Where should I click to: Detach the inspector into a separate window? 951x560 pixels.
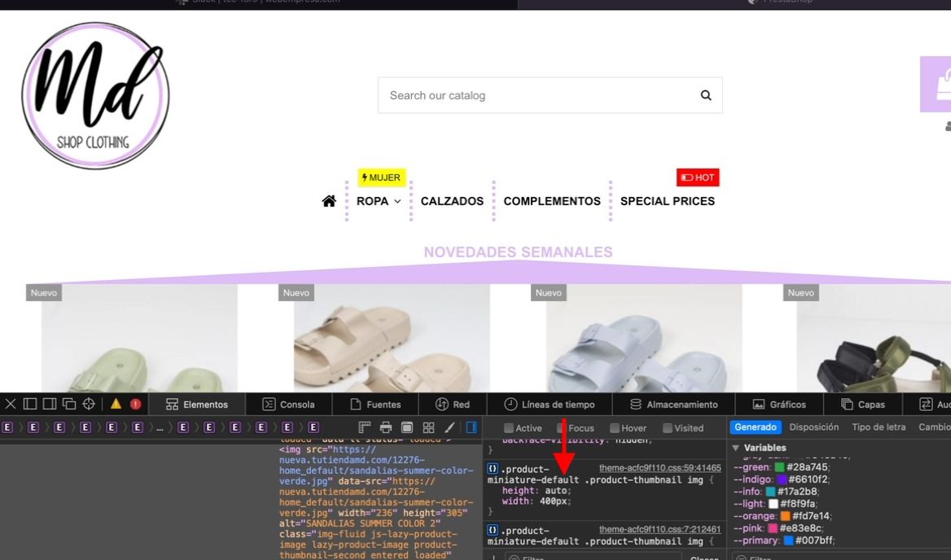click(69, 404)
